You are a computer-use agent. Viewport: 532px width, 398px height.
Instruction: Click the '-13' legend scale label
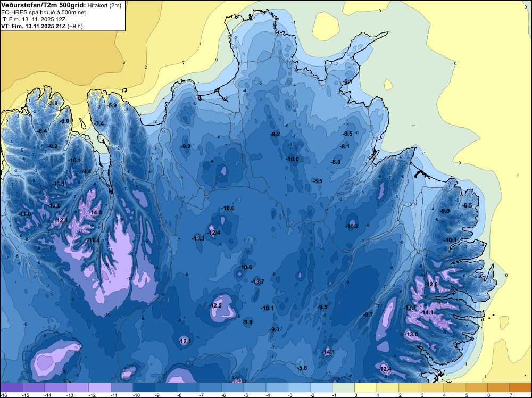(x=69, y=395)
